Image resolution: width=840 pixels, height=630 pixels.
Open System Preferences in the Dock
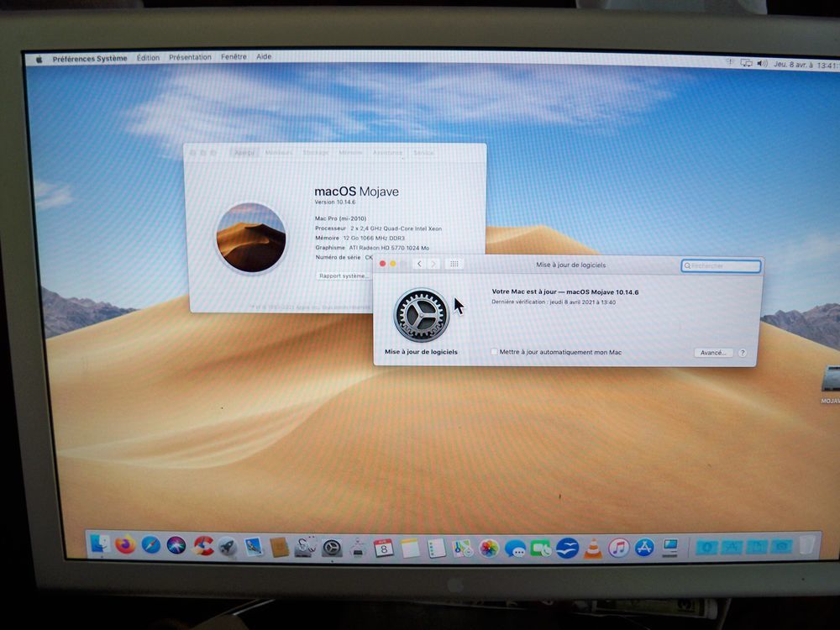pyautogui.click(x=332, y=548)
